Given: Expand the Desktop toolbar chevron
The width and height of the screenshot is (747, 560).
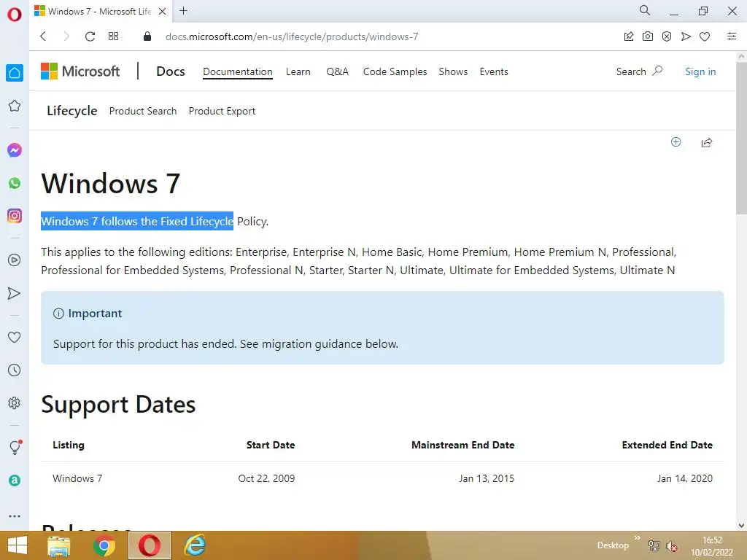Looking at the screenshot, I should (638, 537).
